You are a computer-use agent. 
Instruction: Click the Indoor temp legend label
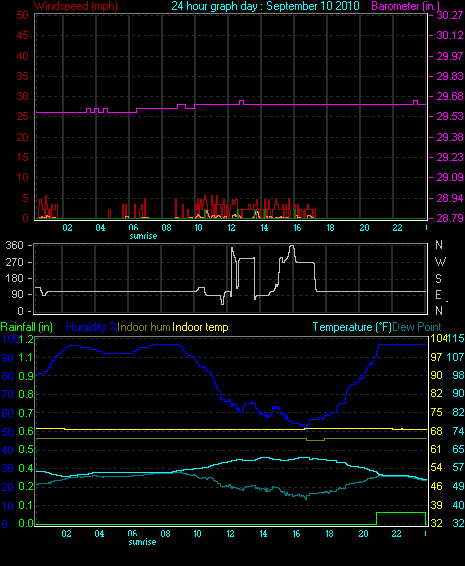[200, 327]
